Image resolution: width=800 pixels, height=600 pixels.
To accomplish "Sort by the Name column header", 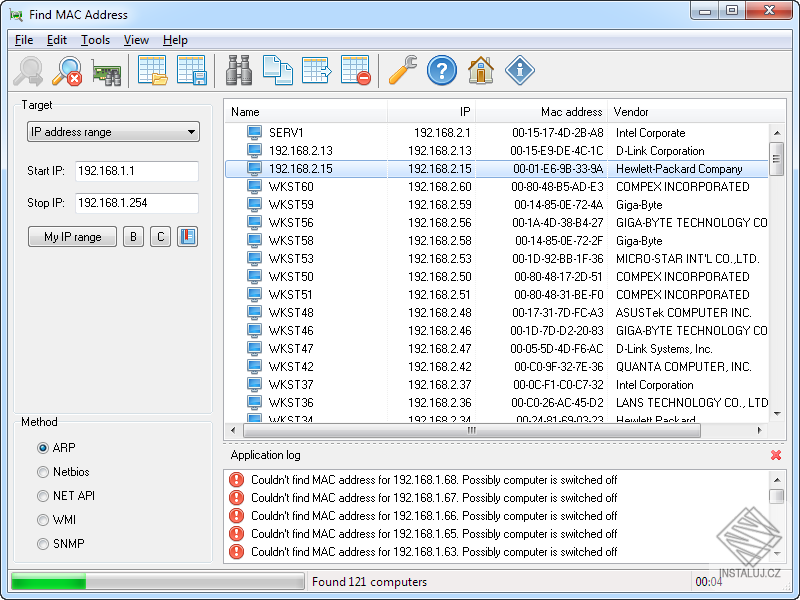I will [306, 112].
